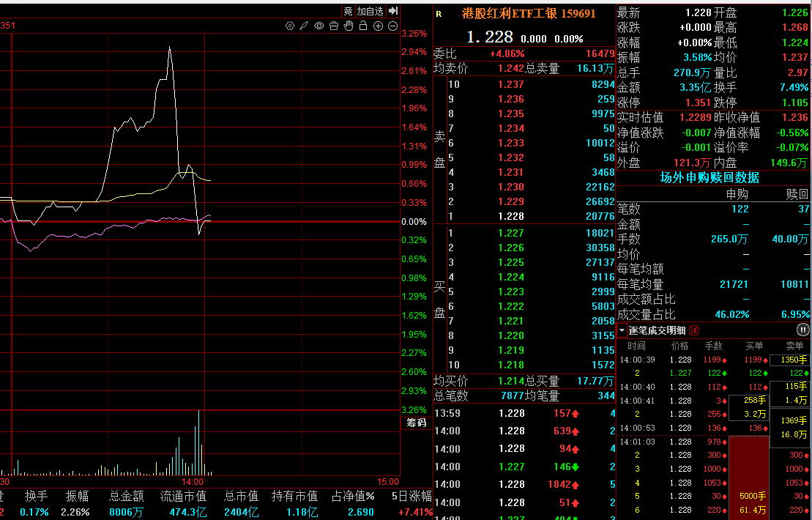Select the drawing pen tool
This screenshot has width=812, height=520.
(x=305, y=26)
